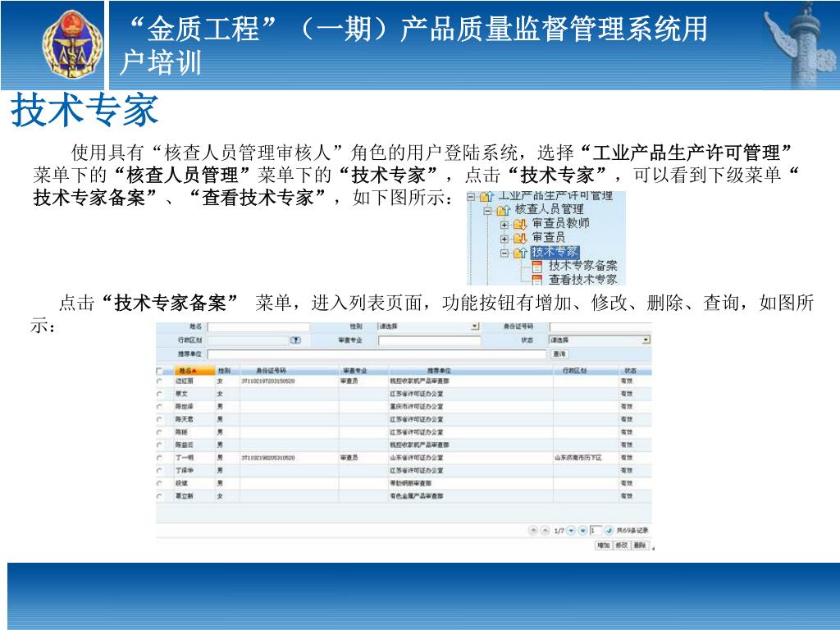Select 技术专家 in the tree menu
This screenshot has height=630, width=840.
(x=555, y=252)
